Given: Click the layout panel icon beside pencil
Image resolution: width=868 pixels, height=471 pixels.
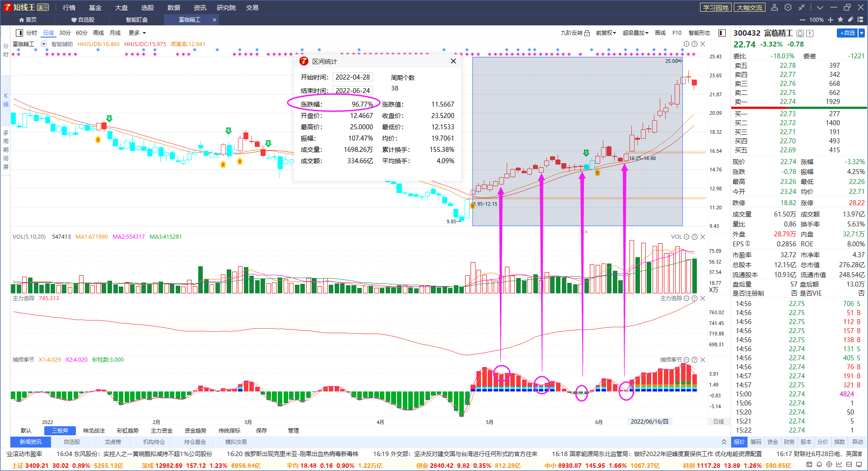Looking at the screenshot, I should click(861, 19).
